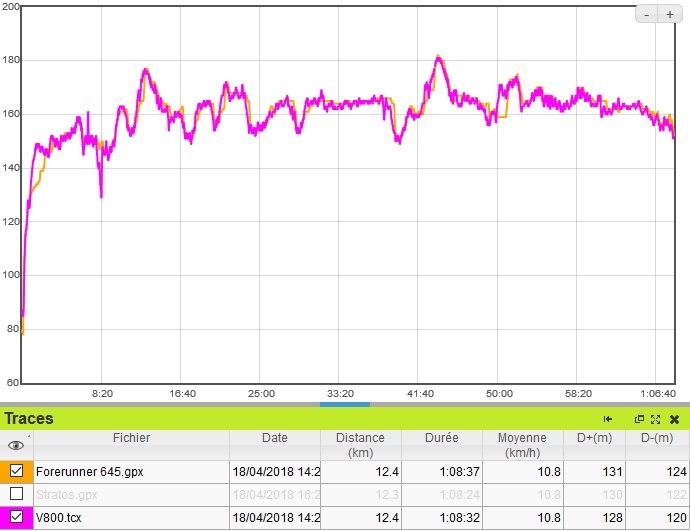Zoom in the chart with plus button
The height and width of the screenshot is (531, 690).
[670, 15]
